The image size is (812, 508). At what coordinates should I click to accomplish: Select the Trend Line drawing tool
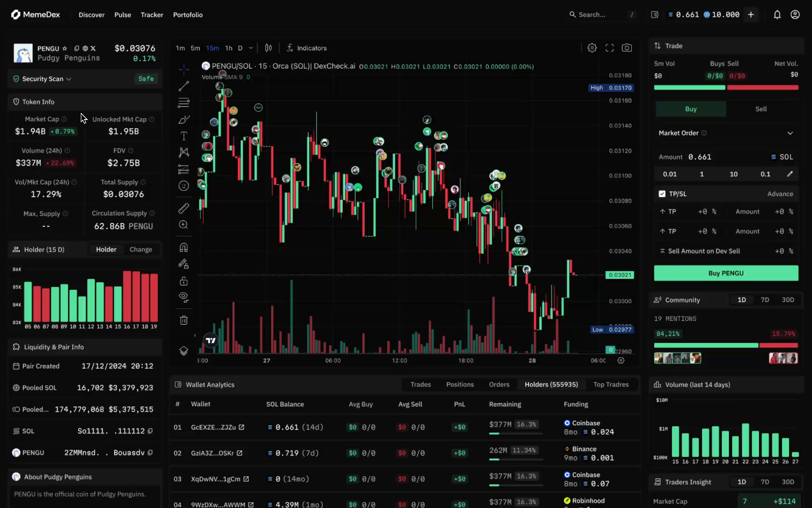pos(183,86)
